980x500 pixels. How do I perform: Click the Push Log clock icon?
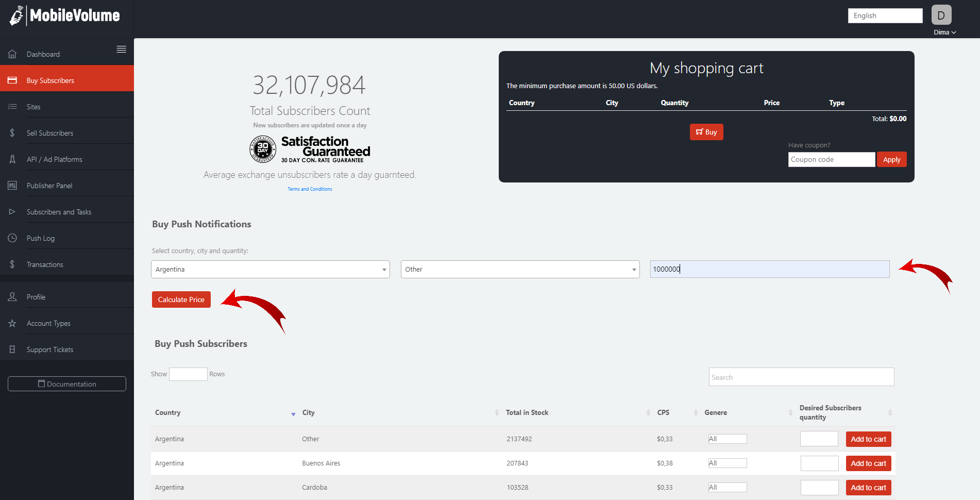12,238
